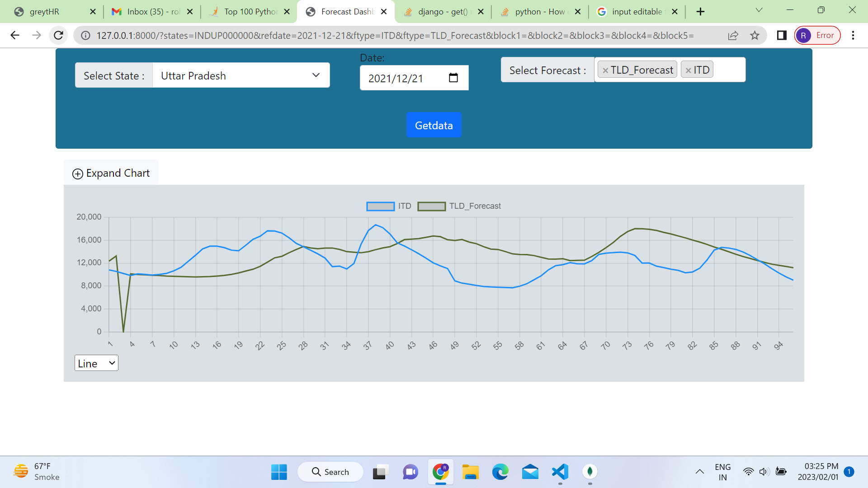Open Chrome's side panel
The height and width of the screenshot is (488, 868).
point(781,35)
